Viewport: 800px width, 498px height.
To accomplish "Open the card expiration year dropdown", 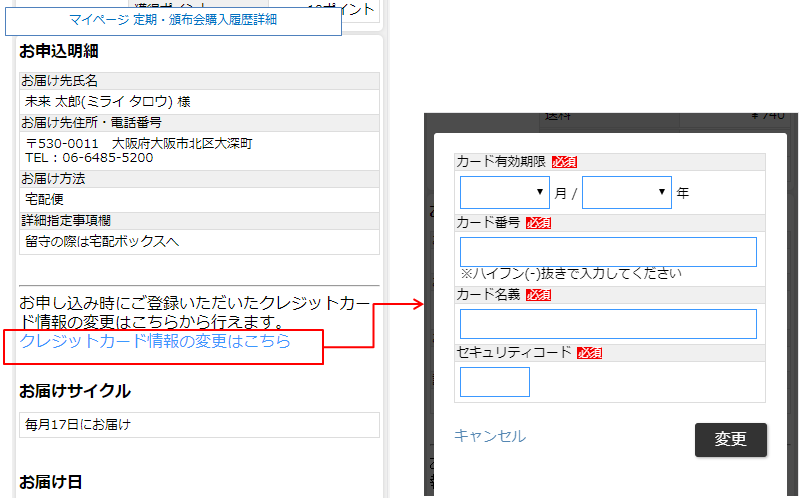I will [627, 192].
